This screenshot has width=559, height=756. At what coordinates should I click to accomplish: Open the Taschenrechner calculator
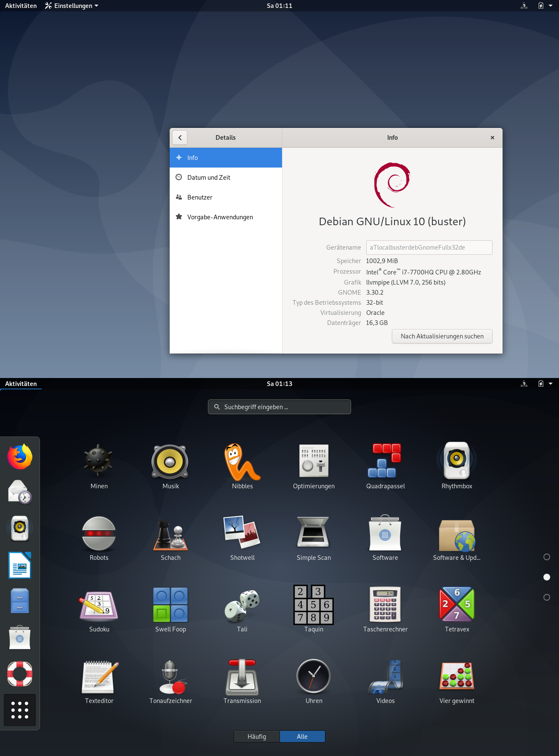pyautogui.click(x=385, y=606)
